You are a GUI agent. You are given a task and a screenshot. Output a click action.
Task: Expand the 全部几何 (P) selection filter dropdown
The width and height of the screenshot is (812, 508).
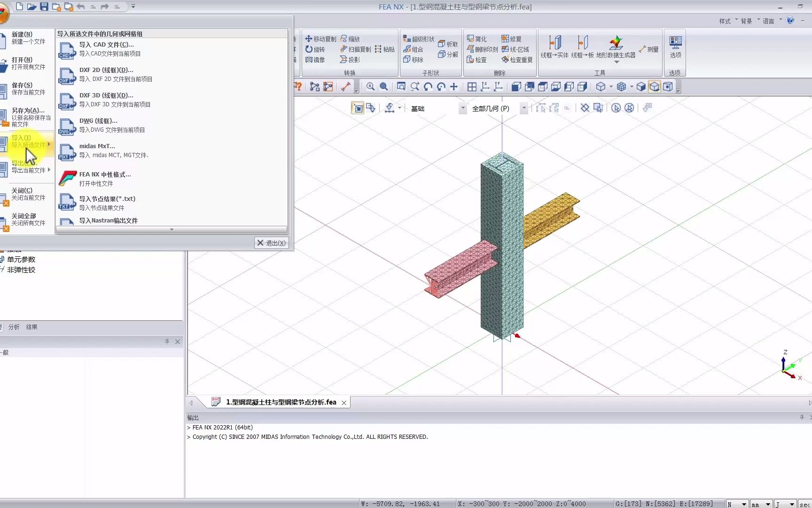point(523,108)
